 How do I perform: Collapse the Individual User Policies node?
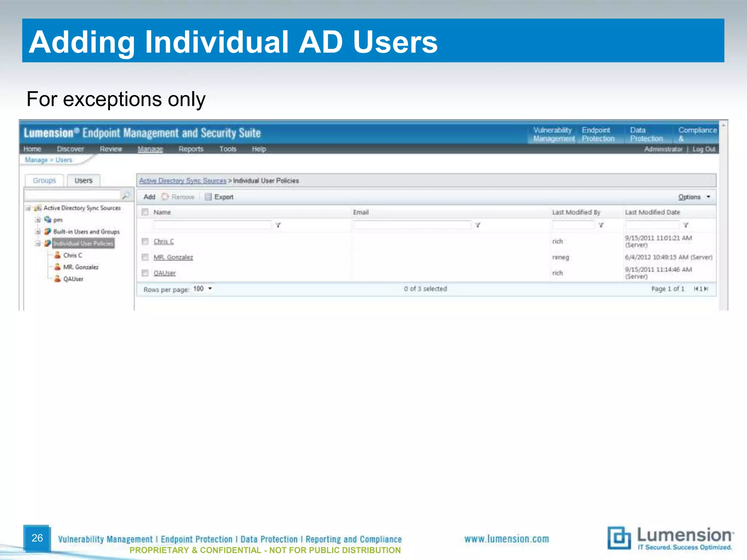[x=38, y=243]
